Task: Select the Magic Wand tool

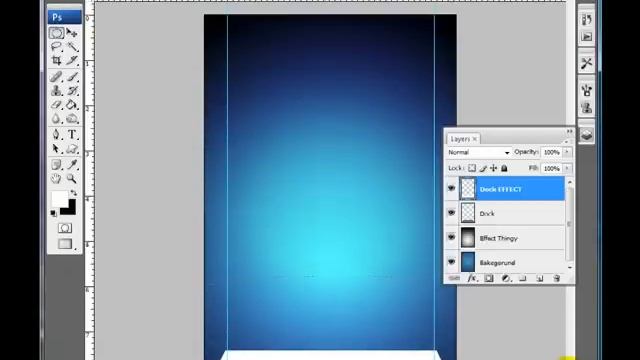Action: 72,47
